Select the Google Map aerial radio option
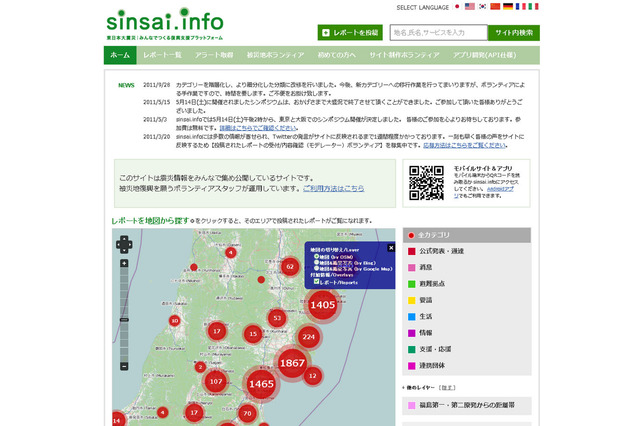640x426 pixels. click(x=316, y=268)
